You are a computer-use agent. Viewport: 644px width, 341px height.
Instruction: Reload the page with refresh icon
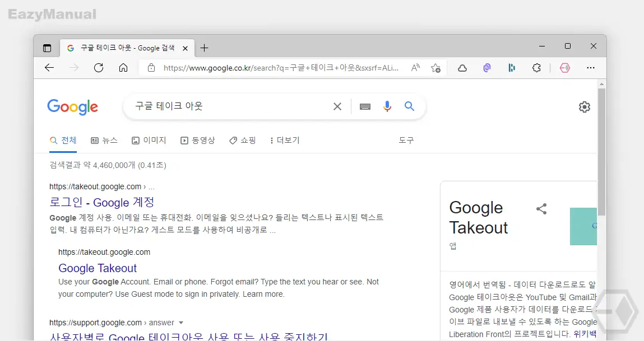point(99,68)
